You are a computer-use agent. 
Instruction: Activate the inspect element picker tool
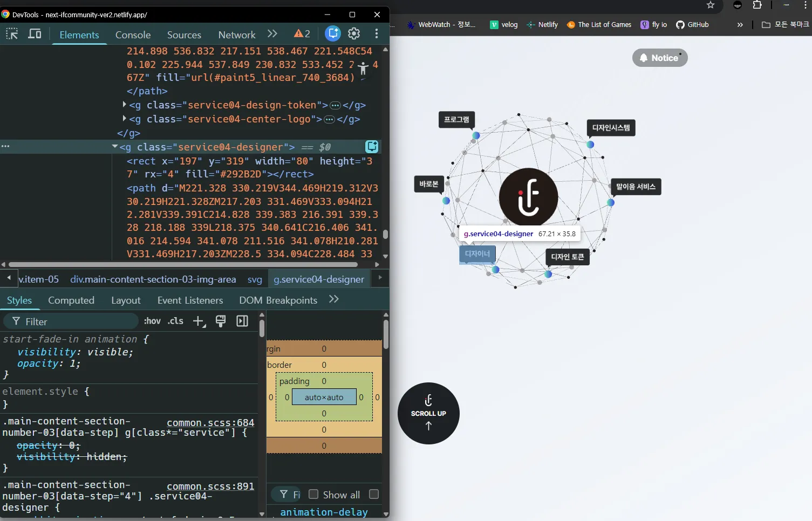pyautogui.click(x=12, y=34)
